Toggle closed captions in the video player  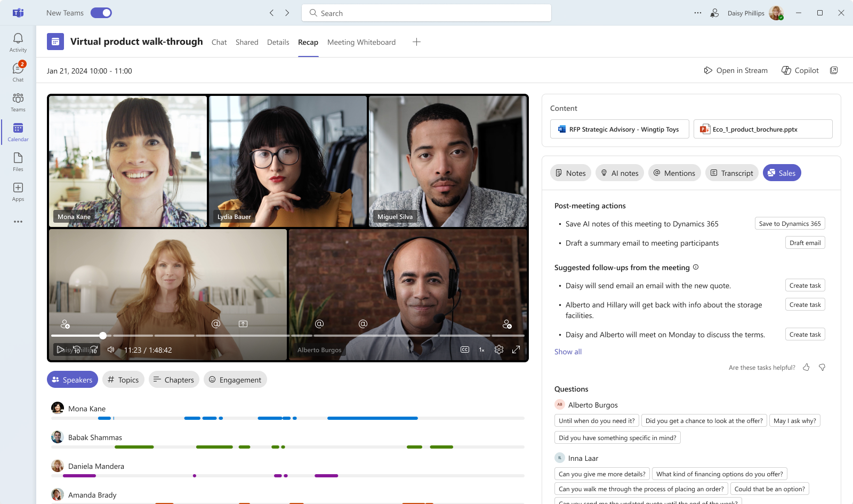point(464,349)
